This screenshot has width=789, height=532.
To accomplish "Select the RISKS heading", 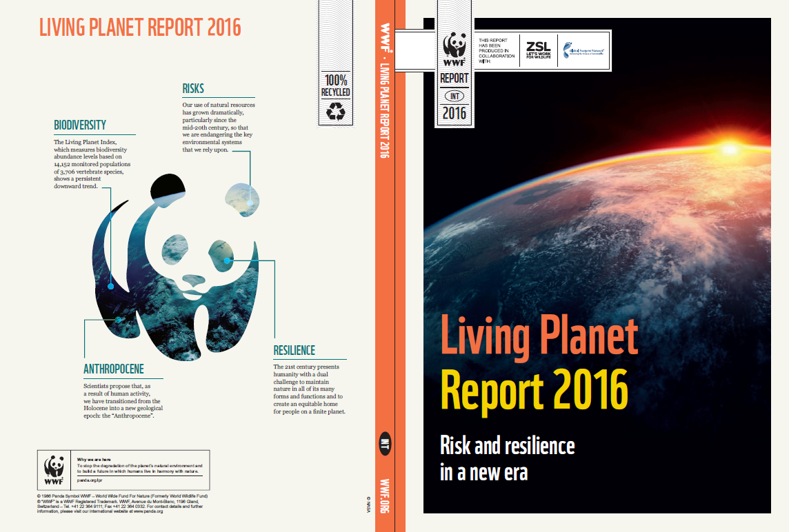I will (193, 89).
